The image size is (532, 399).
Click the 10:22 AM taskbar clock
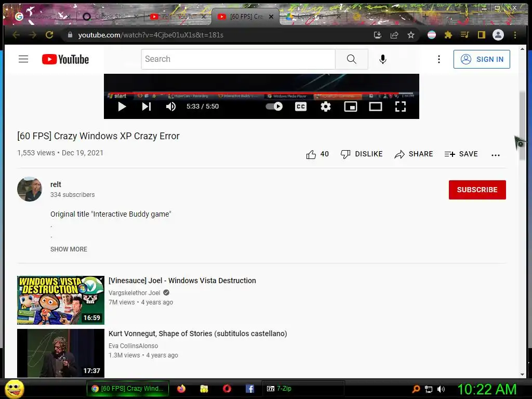(x=487, y=389)
